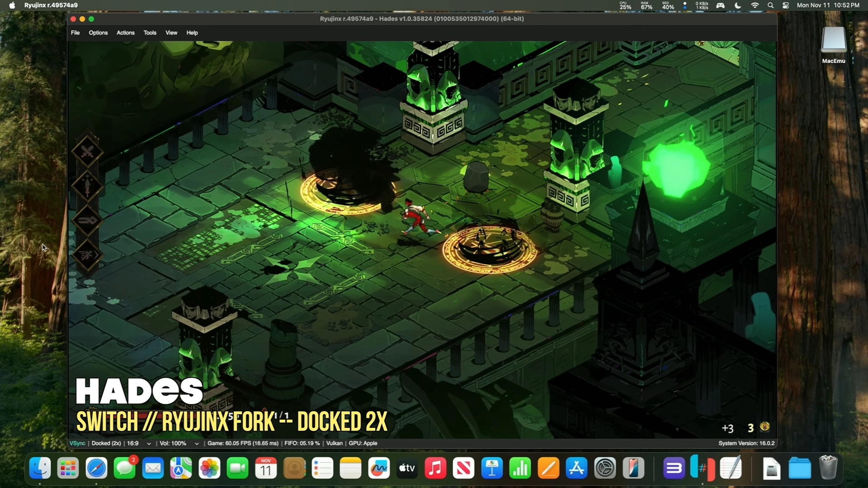
Task: Launch System Settings from the dock
Action: pos(605,468)
